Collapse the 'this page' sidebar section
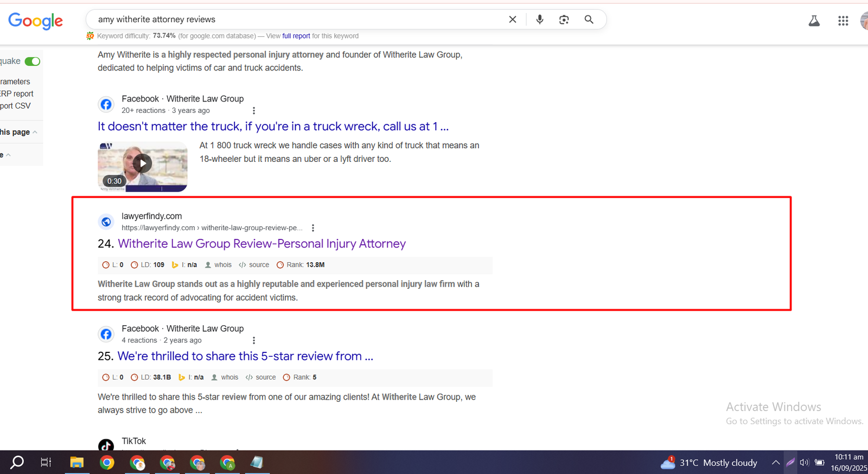The width and height of the screenshot is (868, 474). [35, 132]
